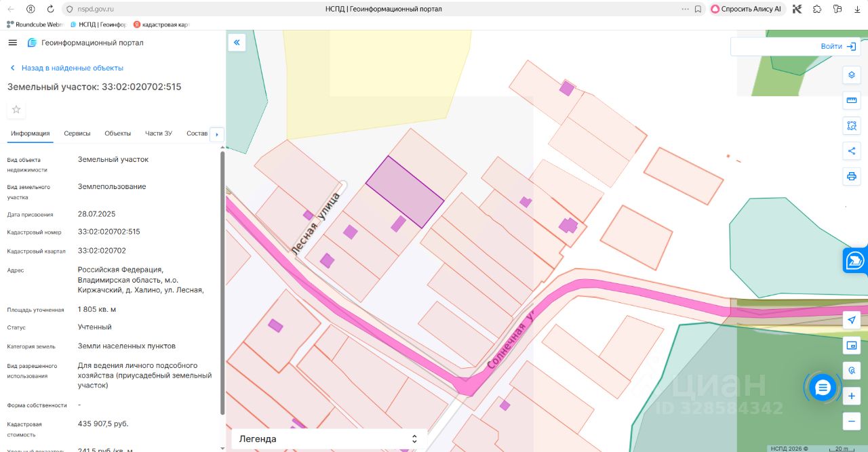The height and width of the screenshot is (452, 868).
Task: Click Войти login button
Action: tap(838, 46)
